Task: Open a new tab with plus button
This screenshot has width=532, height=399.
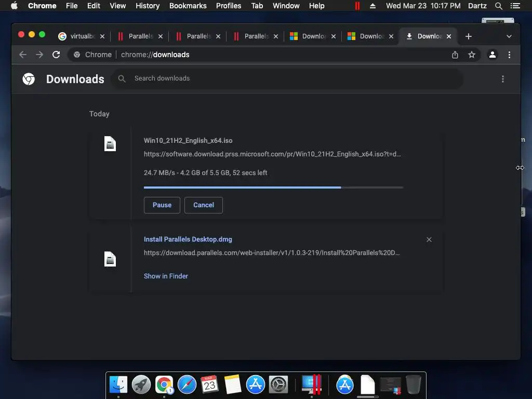Action: click(x=469, y=36)
